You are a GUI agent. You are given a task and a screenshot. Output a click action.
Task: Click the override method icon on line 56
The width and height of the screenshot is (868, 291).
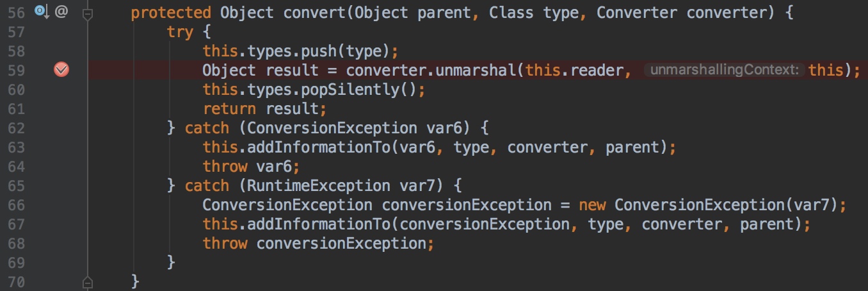click(42, 12)
